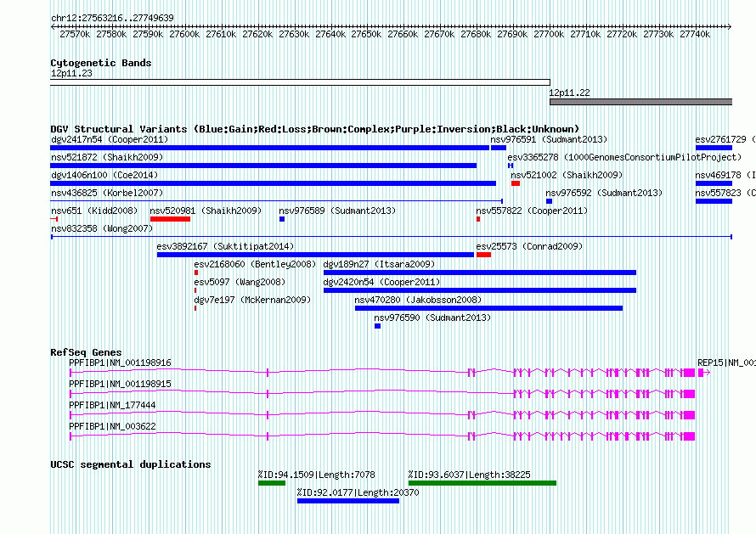
Task: Click the magenta REP15 gene arrow
Action: 704,373
